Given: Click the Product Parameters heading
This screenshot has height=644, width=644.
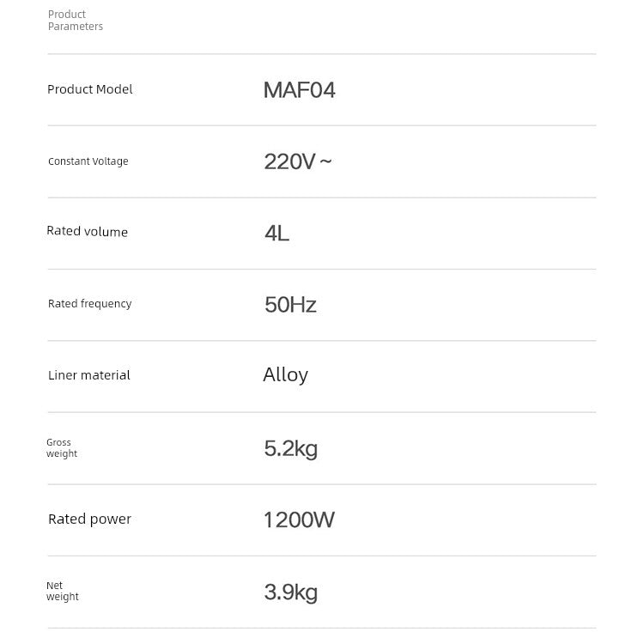Looking at the screenshot, I should [75, 21].
